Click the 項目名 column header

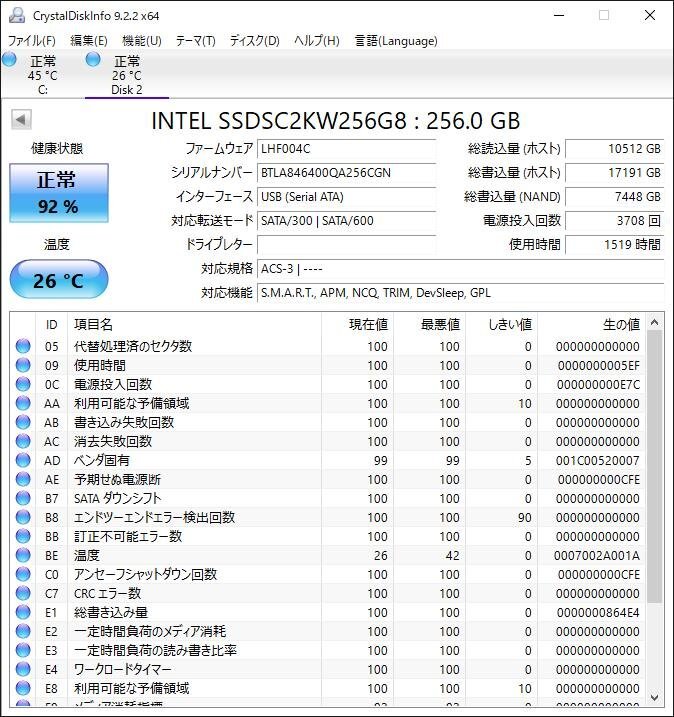tap(194, 324)
